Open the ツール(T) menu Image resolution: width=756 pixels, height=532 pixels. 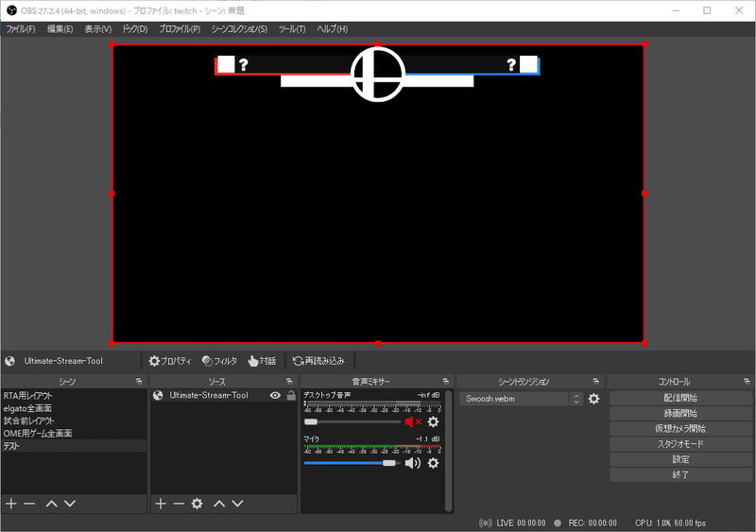tap(292, 29)
